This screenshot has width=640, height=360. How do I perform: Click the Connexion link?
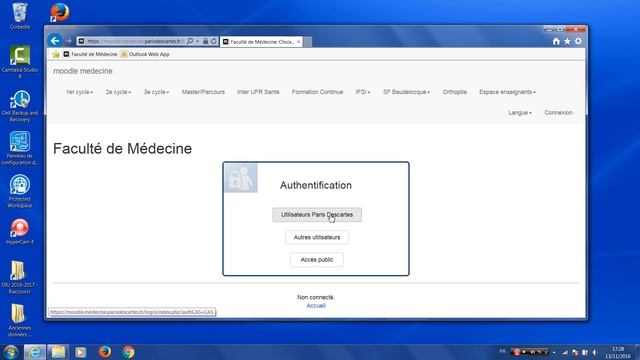click(558, 113)
